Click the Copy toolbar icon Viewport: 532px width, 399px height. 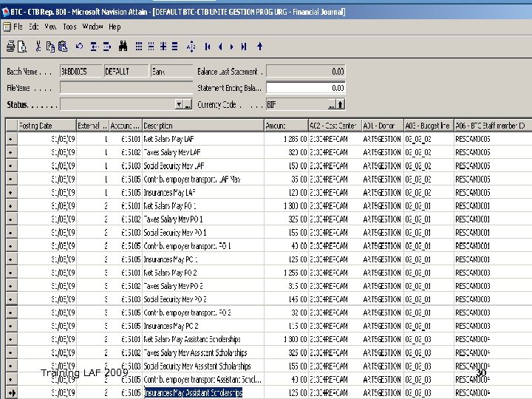click(50, 47)
